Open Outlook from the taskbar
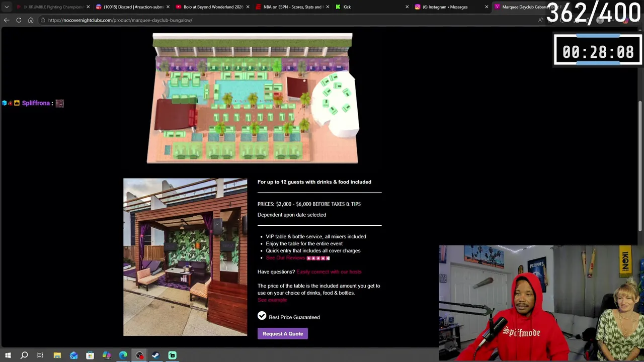The width and height of the screenshot is (644, 362). click(x=74, y=355)
